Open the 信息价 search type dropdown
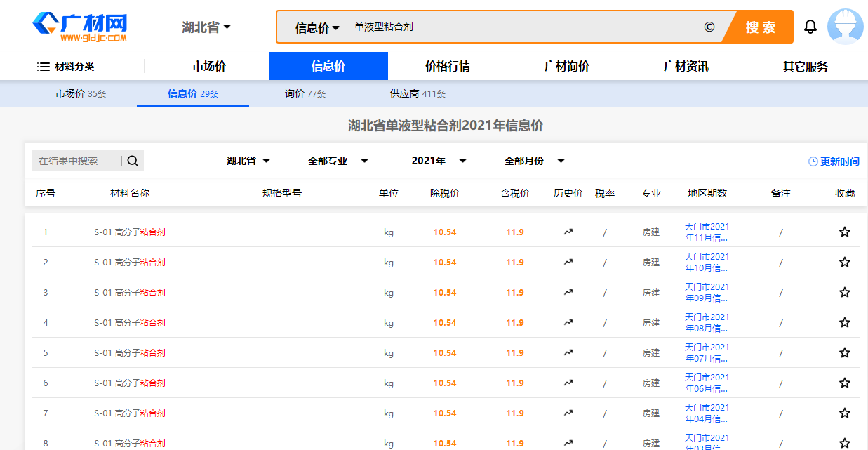The image size is (868, 450). click(x=317, y=27)
